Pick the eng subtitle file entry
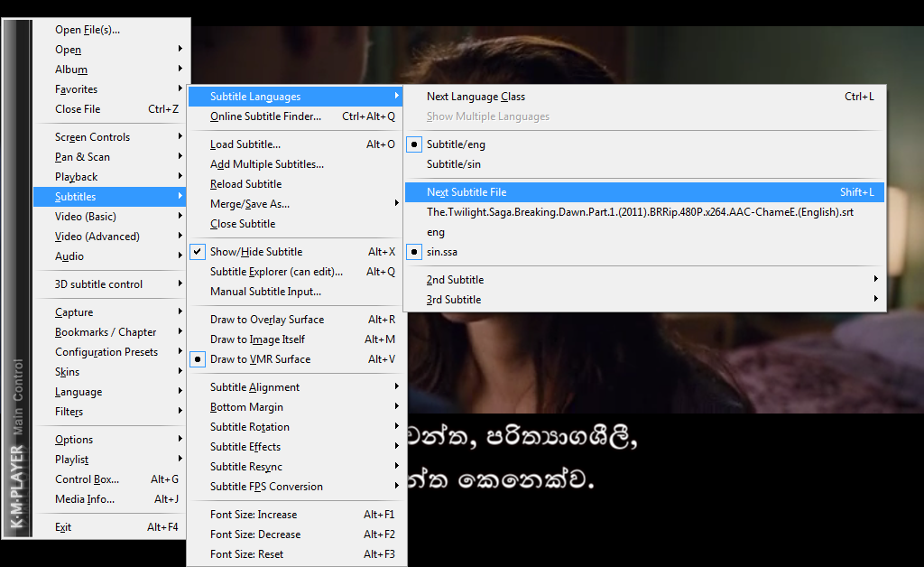 644,232
